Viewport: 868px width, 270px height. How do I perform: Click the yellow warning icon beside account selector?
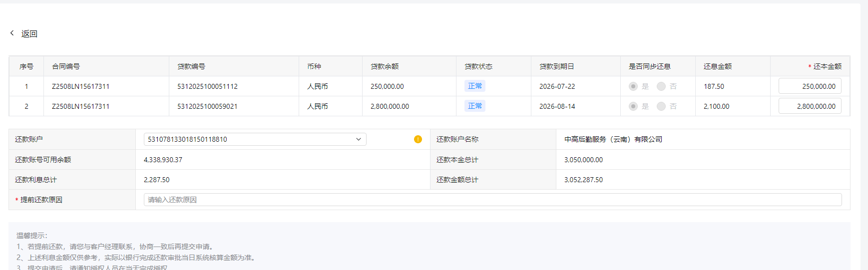(x=418, y=139)
